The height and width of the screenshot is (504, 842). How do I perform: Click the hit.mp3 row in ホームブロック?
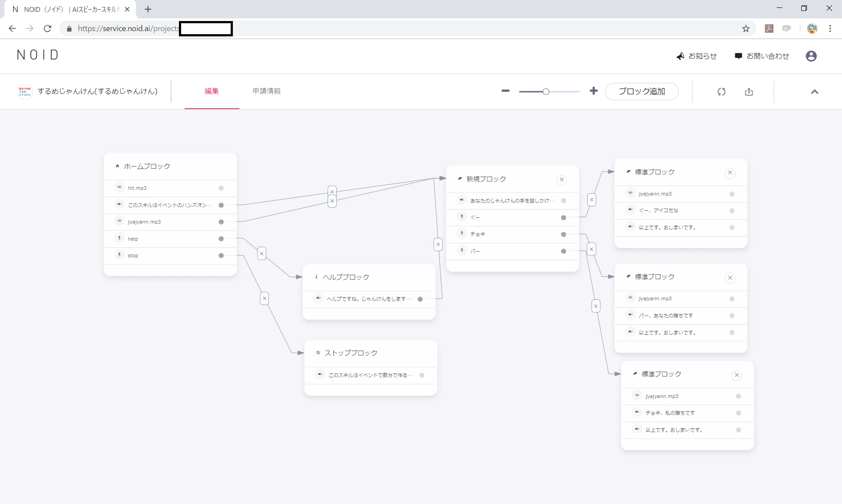pos(170,188)
